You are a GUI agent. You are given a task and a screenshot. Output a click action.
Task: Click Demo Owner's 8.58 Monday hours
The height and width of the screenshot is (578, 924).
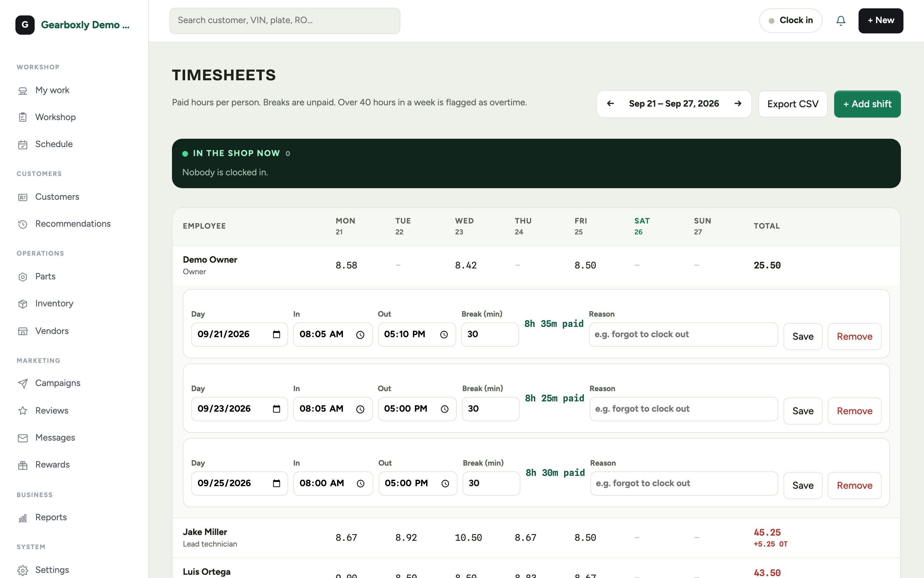pyautogui.click(x=346, y=265)
